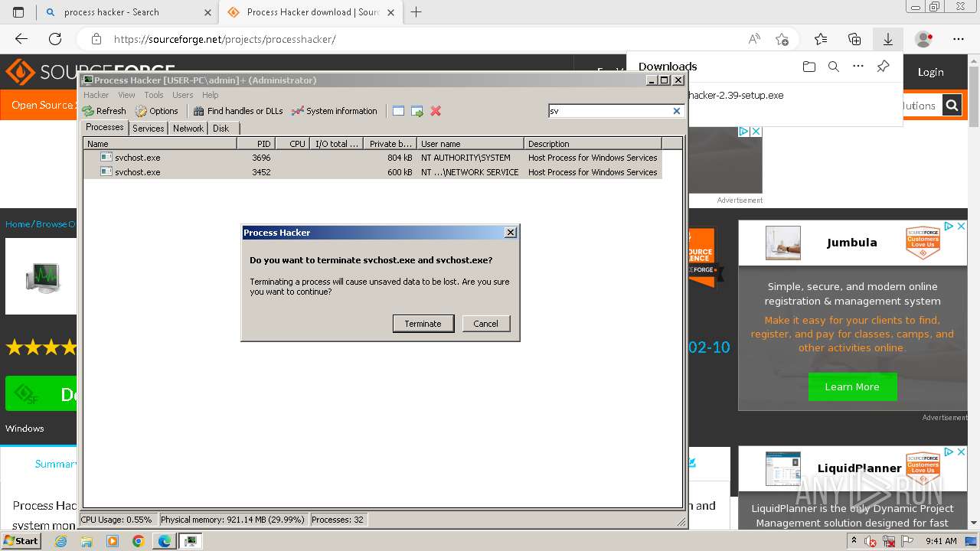Image resolution: width=980 pixels, height=551 pixels.
Task: Open the tab actions menu icon
Action: point(18,12)
